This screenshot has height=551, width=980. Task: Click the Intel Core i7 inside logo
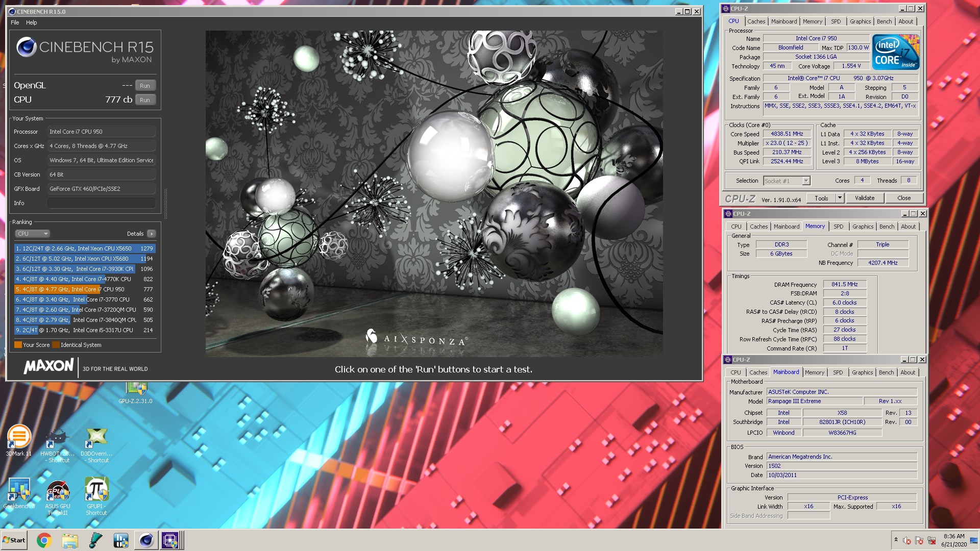point(896,52)
